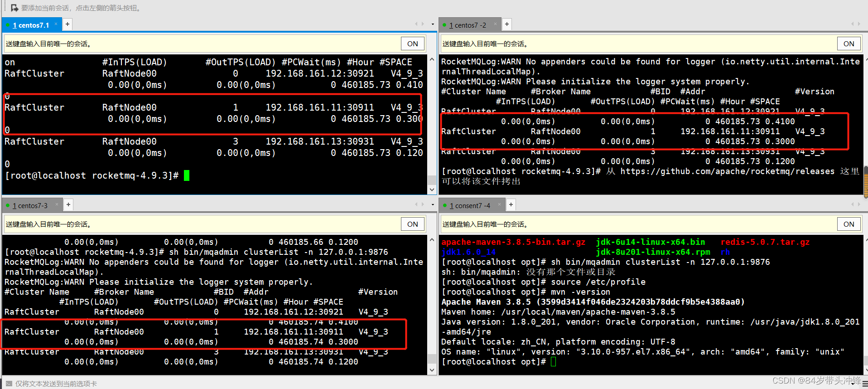
Task: Show previous tab in centos7.1 pane
Action: pyautogui.click(x=416, y=24)
